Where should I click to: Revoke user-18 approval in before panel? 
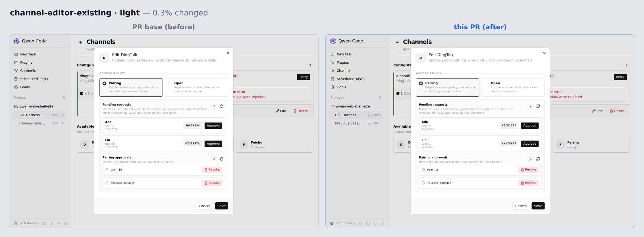[212, 170]
